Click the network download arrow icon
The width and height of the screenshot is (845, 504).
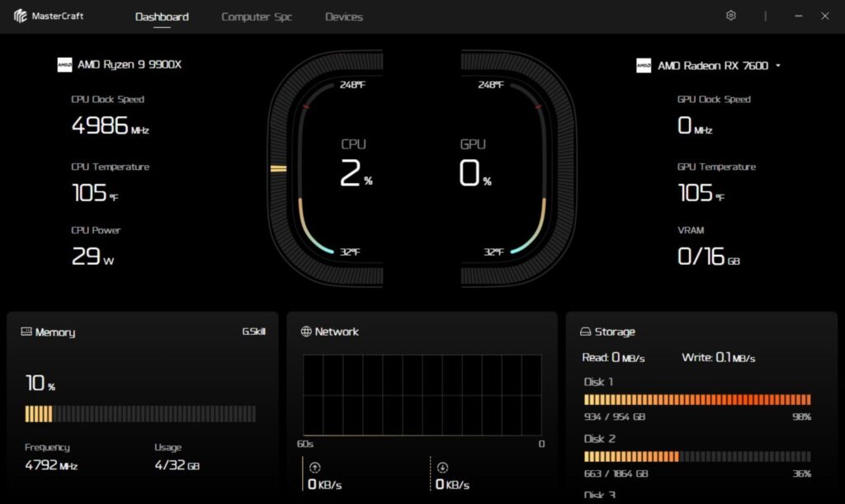443,468
